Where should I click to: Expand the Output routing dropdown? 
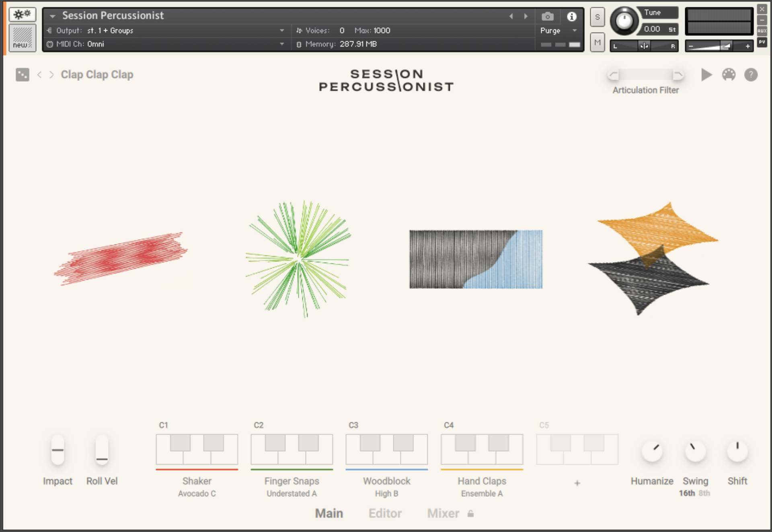pos(282,31)
